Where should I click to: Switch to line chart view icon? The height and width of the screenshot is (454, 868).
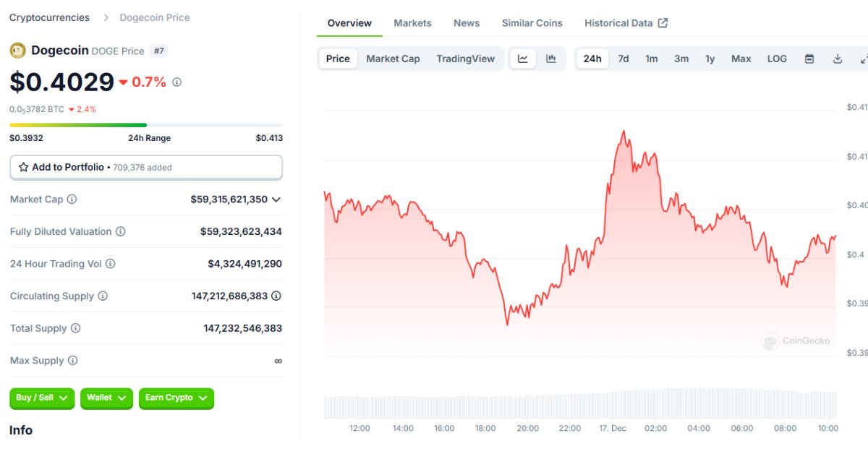(523, 59)
